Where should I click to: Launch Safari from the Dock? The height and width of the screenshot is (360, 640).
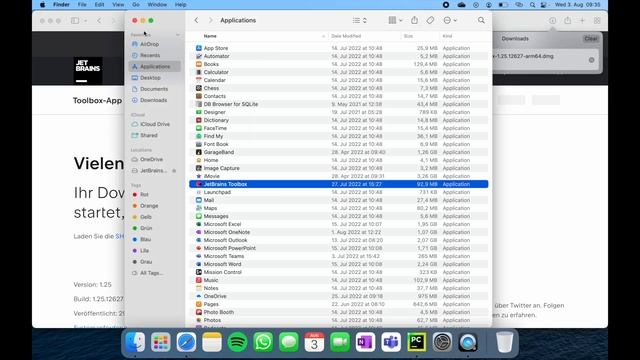tap(186, 342)
